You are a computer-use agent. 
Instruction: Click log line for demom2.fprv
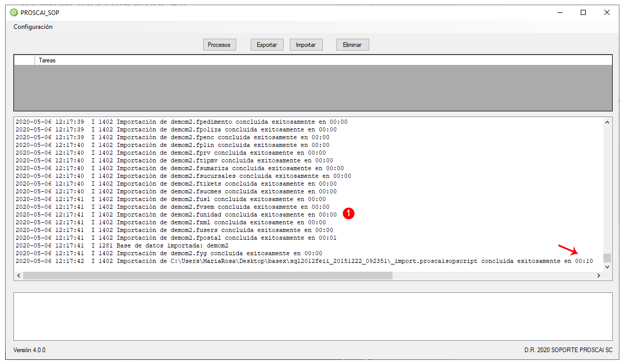point(171,153)
